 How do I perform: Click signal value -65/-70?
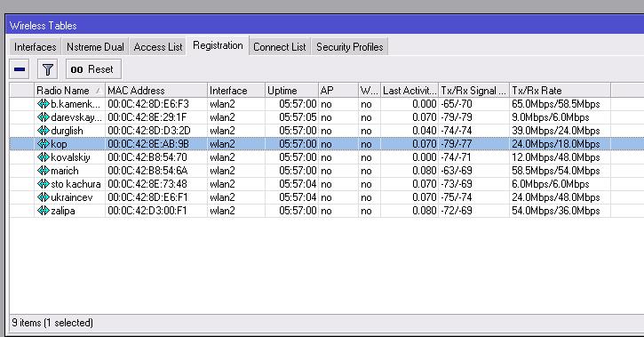[x=457, y=104]
